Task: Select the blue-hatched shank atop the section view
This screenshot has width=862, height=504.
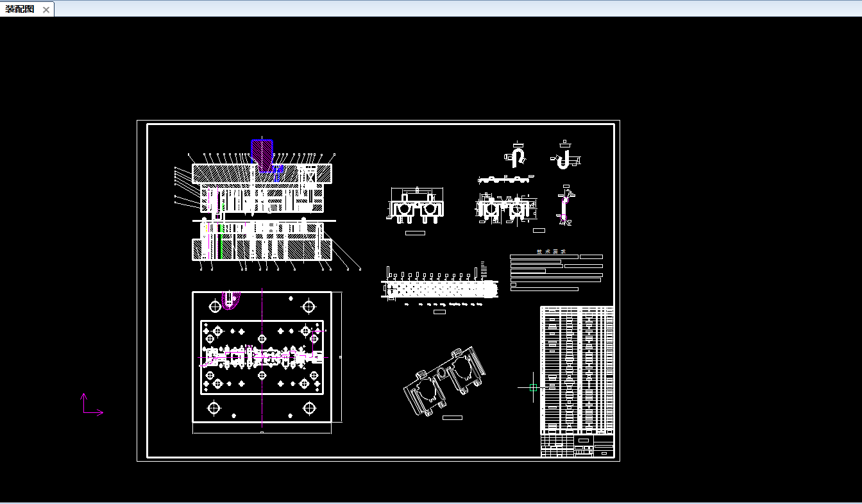Action: tap(262, 155)
